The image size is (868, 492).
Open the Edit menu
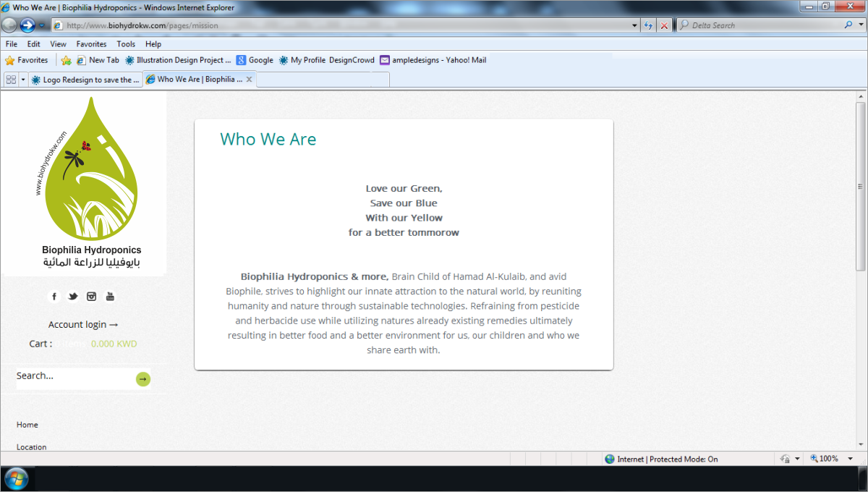(x=34, y=44)
